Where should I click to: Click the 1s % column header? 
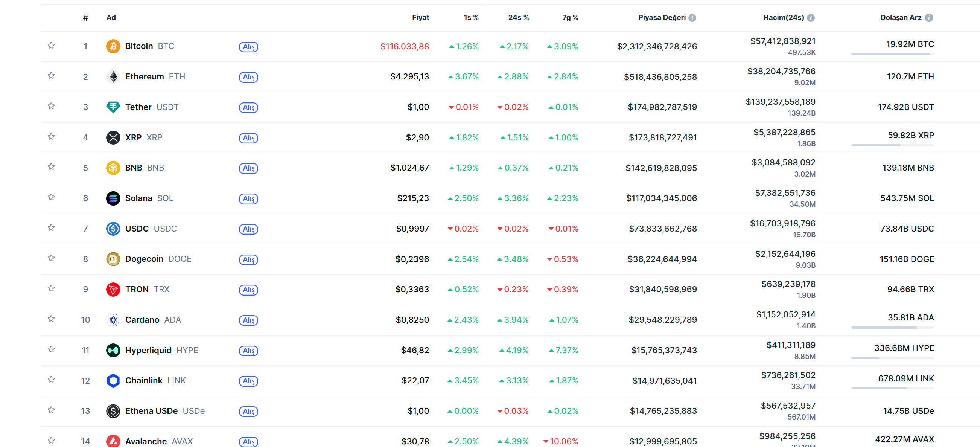[x=470, y=18]
